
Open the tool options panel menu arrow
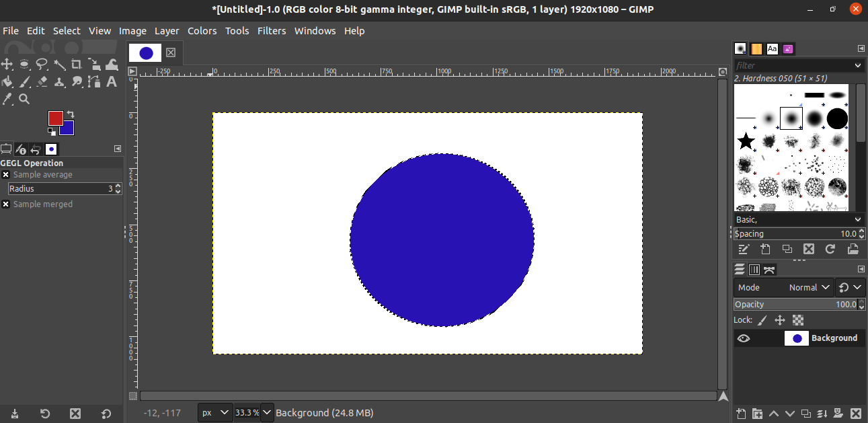click(118, 149)
